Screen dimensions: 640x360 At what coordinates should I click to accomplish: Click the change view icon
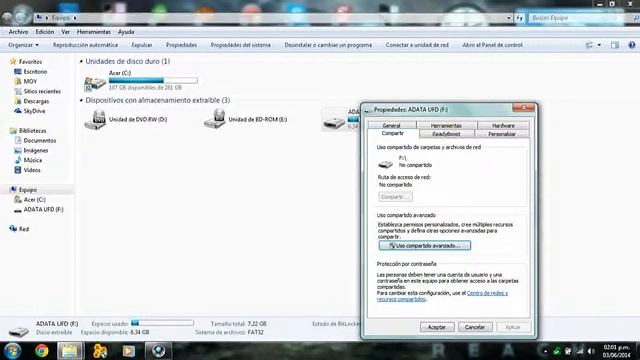tap(589, 45)
